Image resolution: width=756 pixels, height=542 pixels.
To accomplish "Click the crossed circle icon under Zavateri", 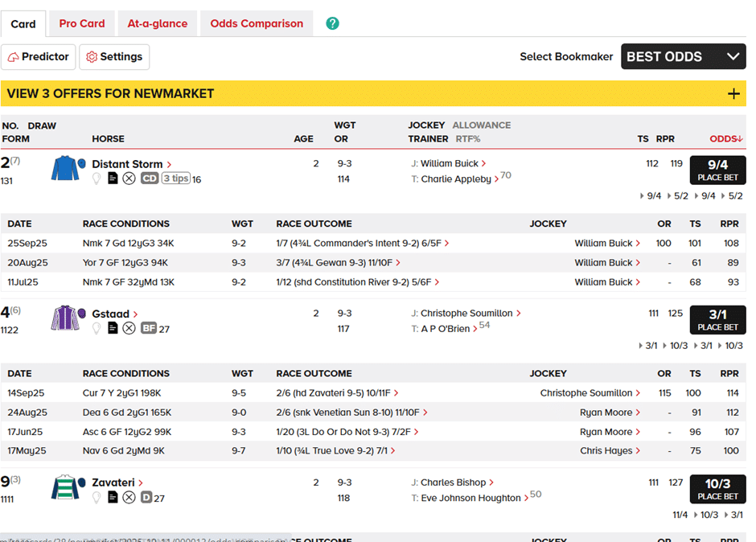I will (129, 498).
